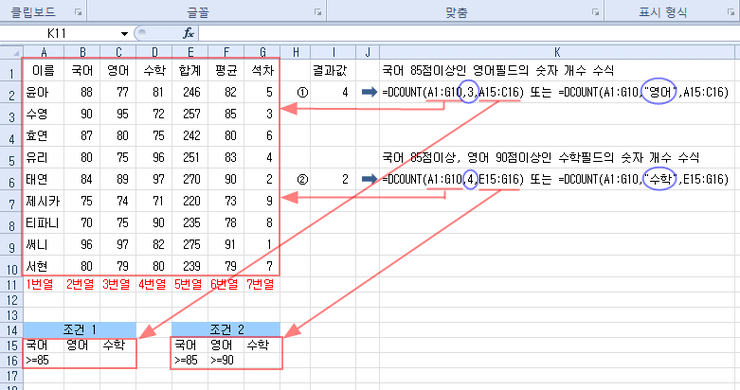The width and height of the screenshot is (740, 390).
Task: Click 합계 value 246 for 윤아
Action: 190,92
